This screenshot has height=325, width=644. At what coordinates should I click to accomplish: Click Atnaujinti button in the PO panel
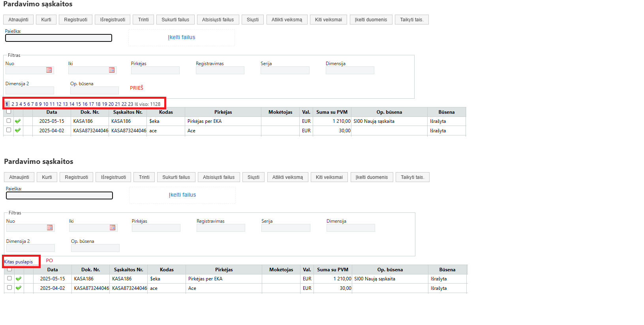[x=19, y=177]
